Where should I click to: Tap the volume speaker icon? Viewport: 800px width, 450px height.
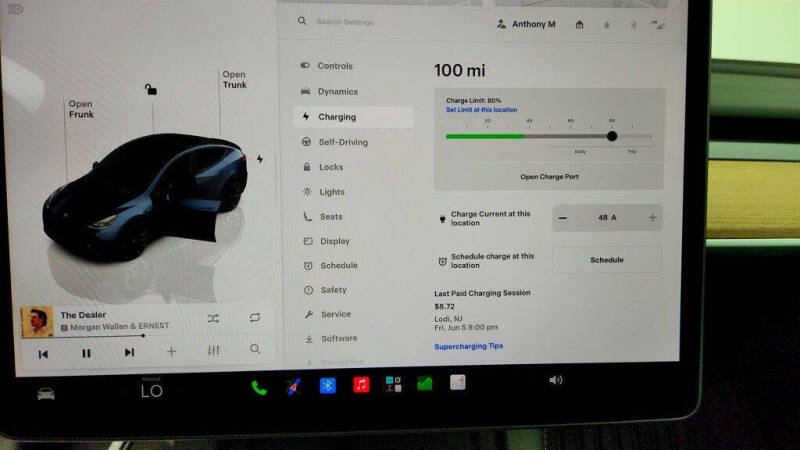coord(556,380)
